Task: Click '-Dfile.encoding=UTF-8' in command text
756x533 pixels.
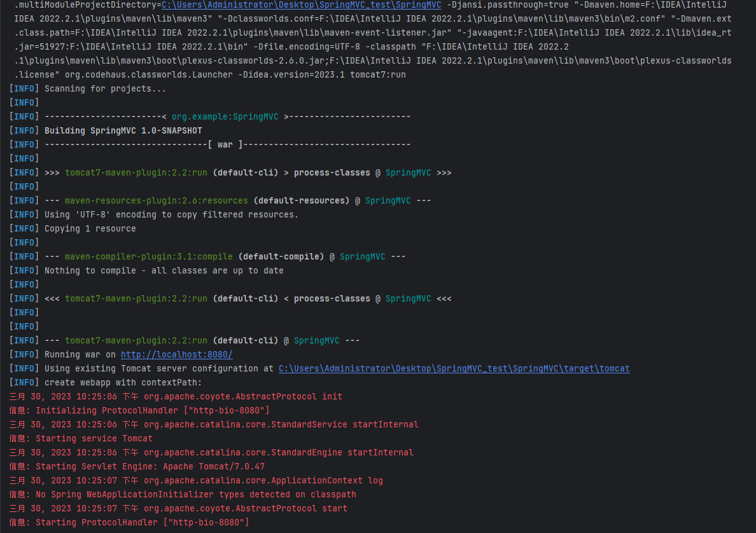Action: tap(307, 46)
